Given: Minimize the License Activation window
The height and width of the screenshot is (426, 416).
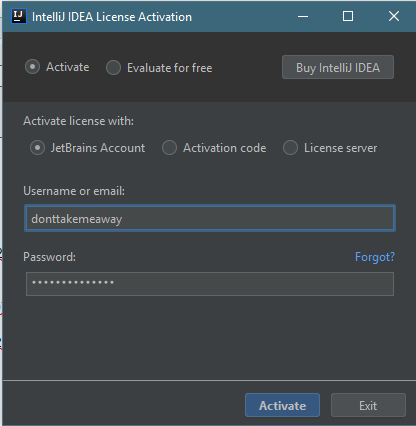Looking at the screenshot, I should [x=303, y=16].
